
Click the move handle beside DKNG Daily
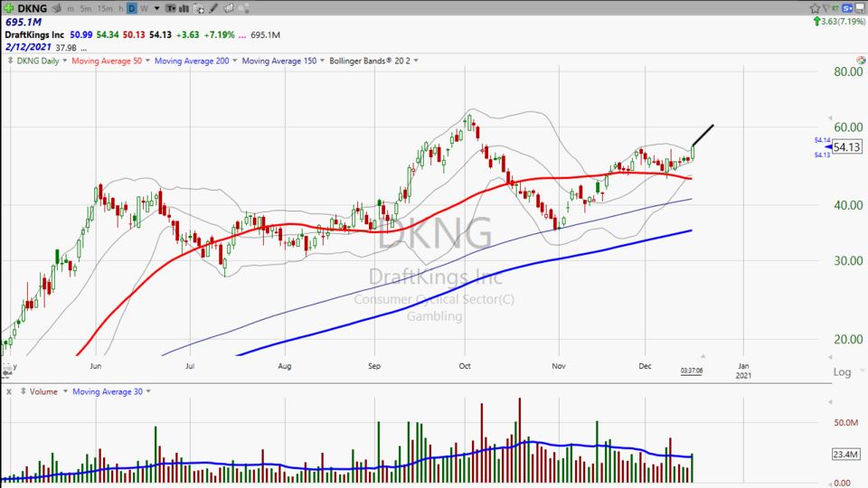coord(10,61)
